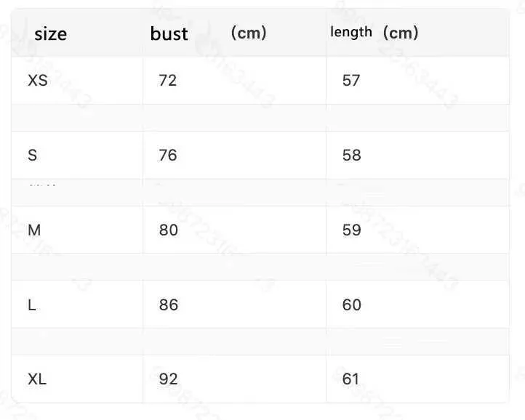Click length value 58
Image resolution: width=525 pixels, height=420 pixels.
pos(351,156)
